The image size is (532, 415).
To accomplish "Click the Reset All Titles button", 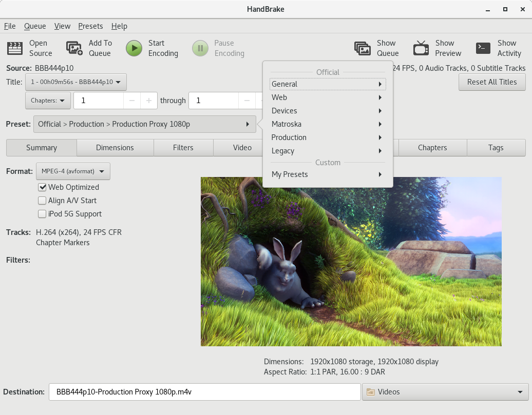I will click(492, 82).
